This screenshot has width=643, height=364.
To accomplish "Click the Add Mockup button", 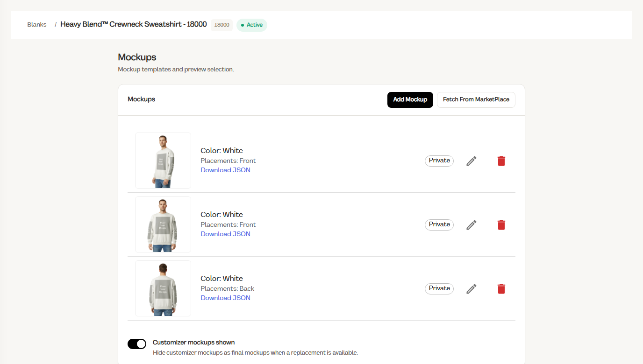I will click(x=410, y=100).
